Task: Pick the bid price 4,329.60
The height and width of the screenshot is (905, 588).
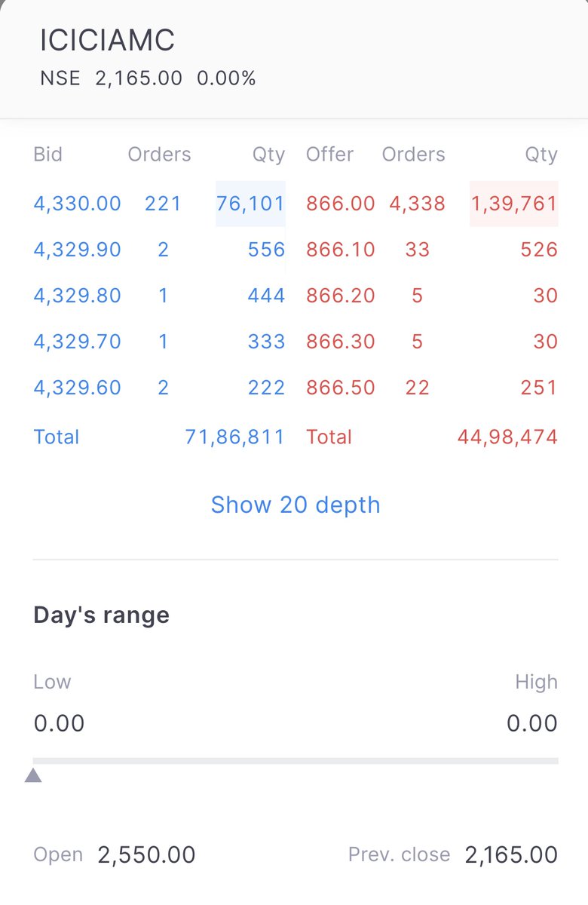Action: (78, 388)
